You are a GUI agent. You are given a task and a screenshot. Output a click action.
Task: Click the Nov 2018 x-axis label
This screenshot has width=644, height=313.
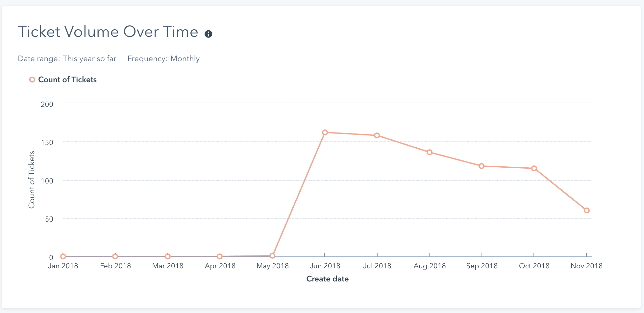click(x=586, y=266)
